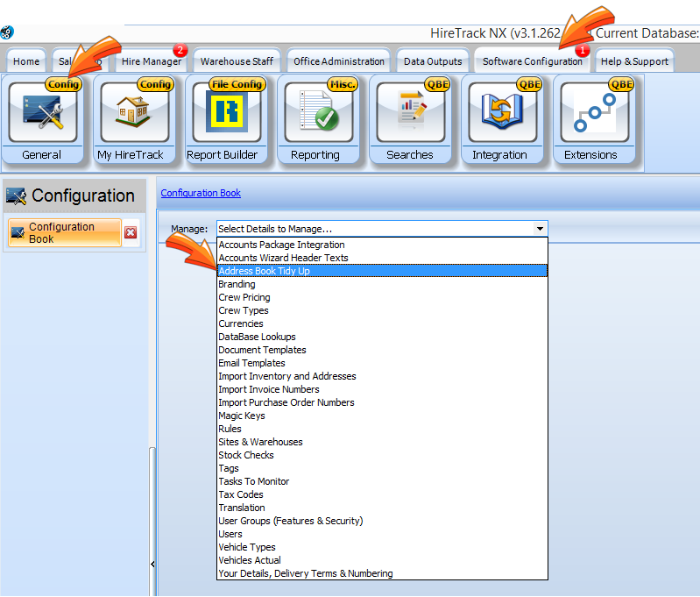Switch to the Hire Manager tab
The image size is (700, 597).
pos(152,61)
